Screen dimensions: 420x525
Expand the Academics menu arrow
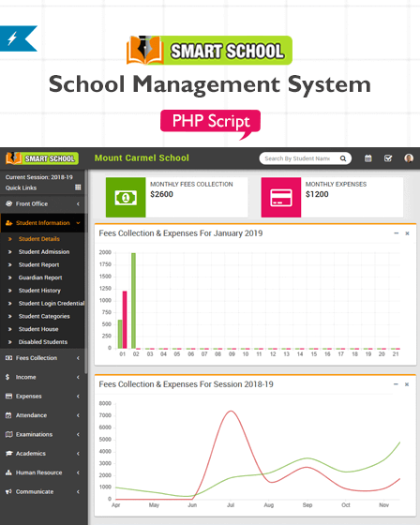click(78, 454)
